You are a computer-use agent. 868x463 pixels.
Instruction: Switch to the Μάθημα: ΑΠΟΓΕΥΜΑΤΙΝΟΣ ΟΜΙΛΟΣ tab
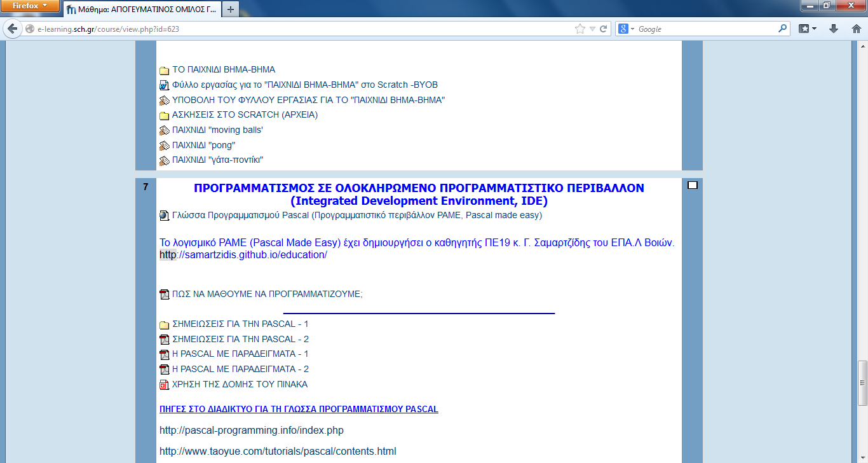tap(141, 10)
